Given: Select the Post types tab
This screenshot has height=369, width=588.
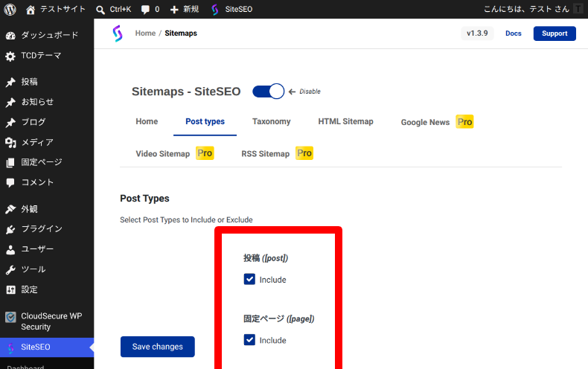Looking at the screenshot, I should tap(205, 121).
